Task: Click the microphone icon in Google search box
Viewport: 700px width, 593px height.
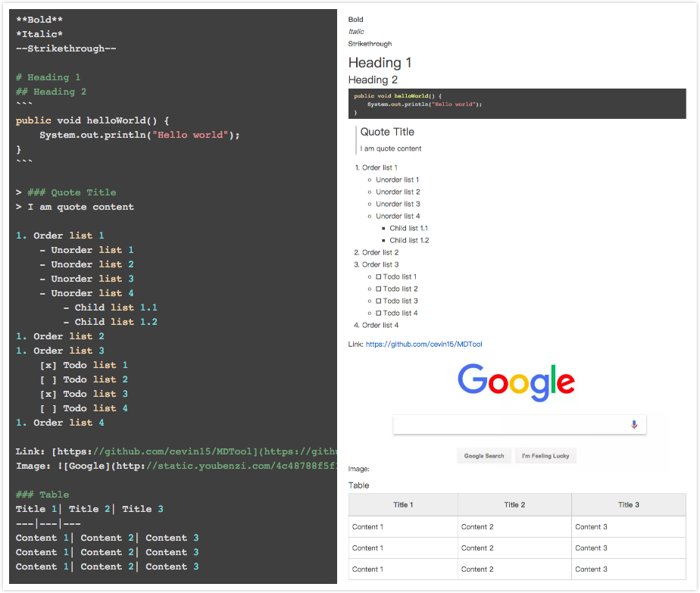Action: 634,424
